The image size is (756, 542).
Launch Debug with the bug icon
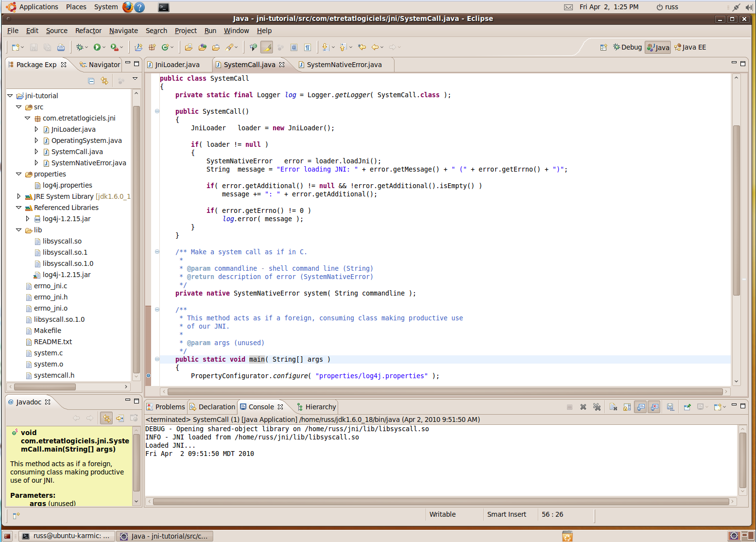(x=80, y=47)
